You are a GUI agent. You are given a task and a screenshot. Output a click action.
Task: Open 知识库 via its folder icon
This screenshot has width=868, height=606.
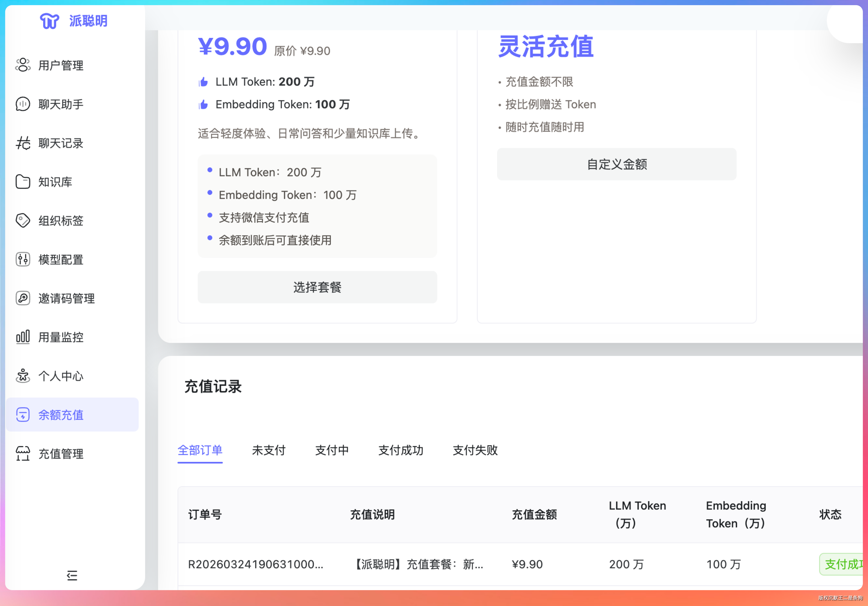tap(23, 182)
